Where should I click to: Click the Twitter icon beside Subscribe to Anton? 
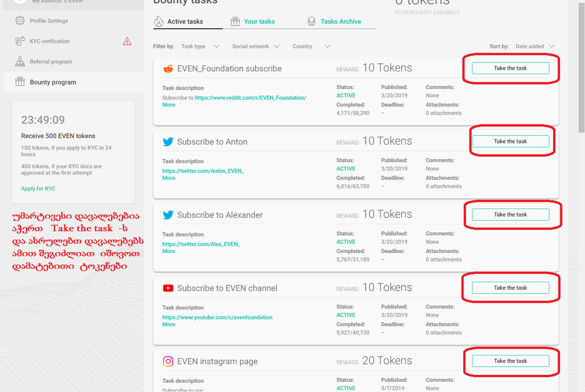point(168,142)
